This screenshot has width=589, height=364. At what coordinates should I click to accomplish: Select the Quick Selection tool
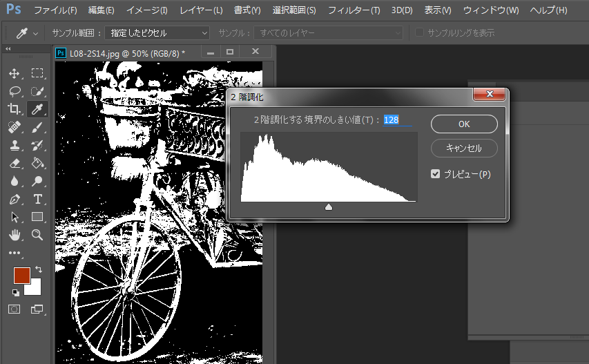[37, 91]
